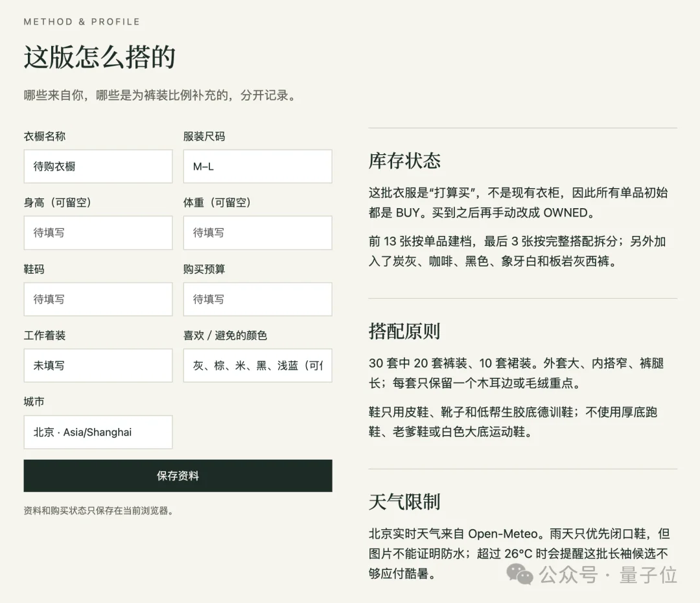
Task: Click the 购买预算 label
Action: (x=204, y=269)
